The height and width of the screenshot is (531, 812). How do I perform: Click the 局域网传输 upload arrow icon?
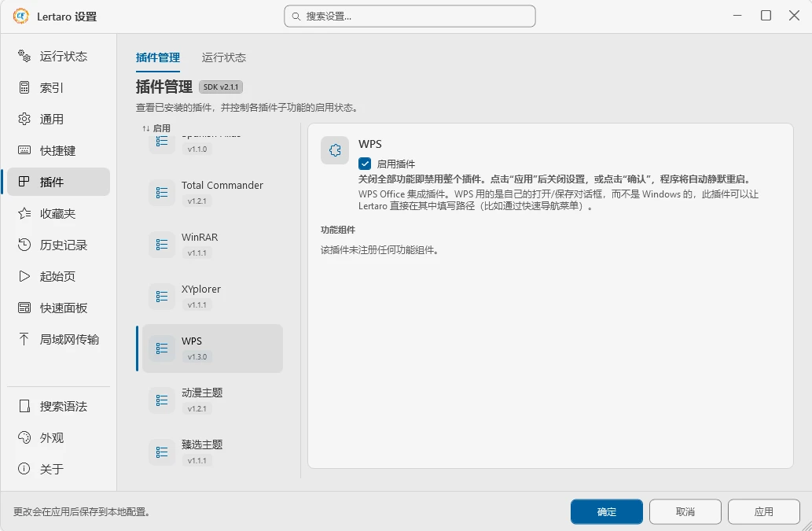pyautogui.click(x=24, y=339)
